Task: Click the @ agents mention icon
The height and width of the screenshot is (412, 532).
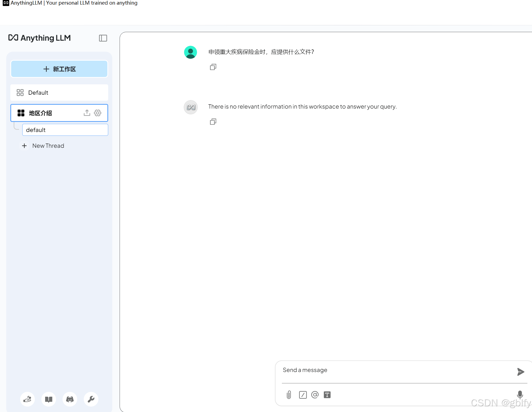Action: tap(315, 395)
